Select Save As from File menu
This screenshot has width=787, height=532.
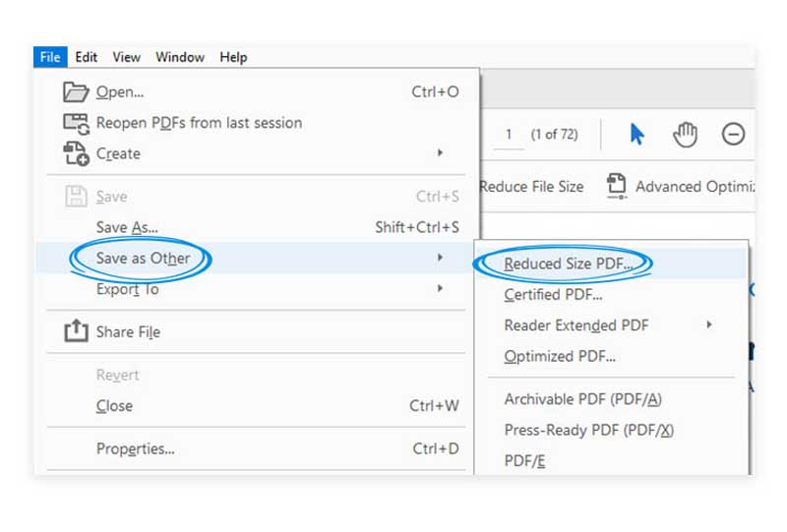127,227
